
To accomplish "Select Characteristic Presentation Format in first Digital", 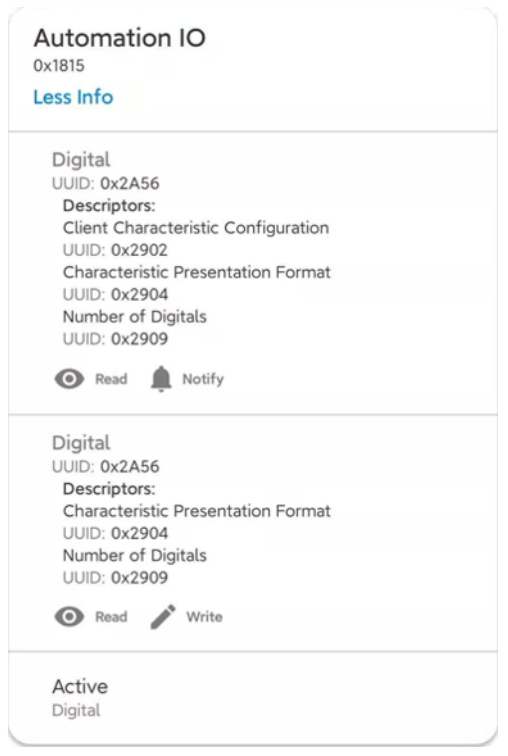I will tap(197, 272).
